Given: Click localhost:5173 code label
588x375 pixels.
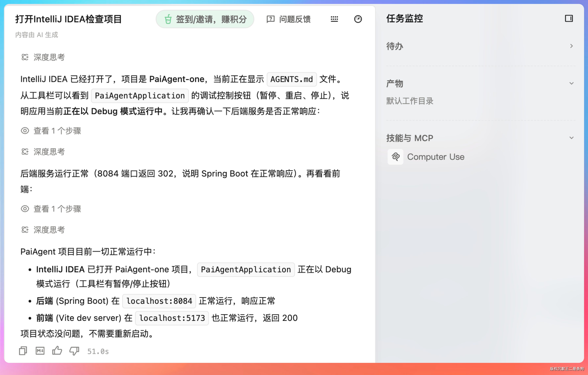Looking at the screenshot, I should pyautogui.click(x=172, y=318).
